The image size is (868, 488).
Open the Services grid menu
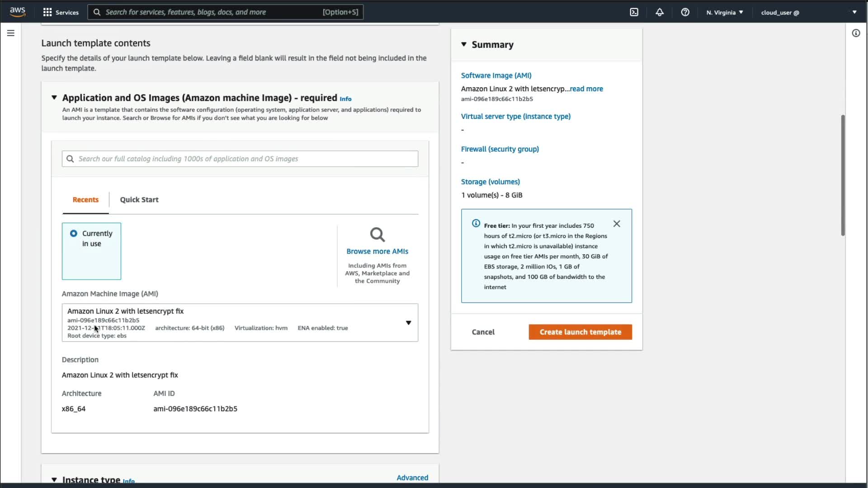click(x=61, y=12)
